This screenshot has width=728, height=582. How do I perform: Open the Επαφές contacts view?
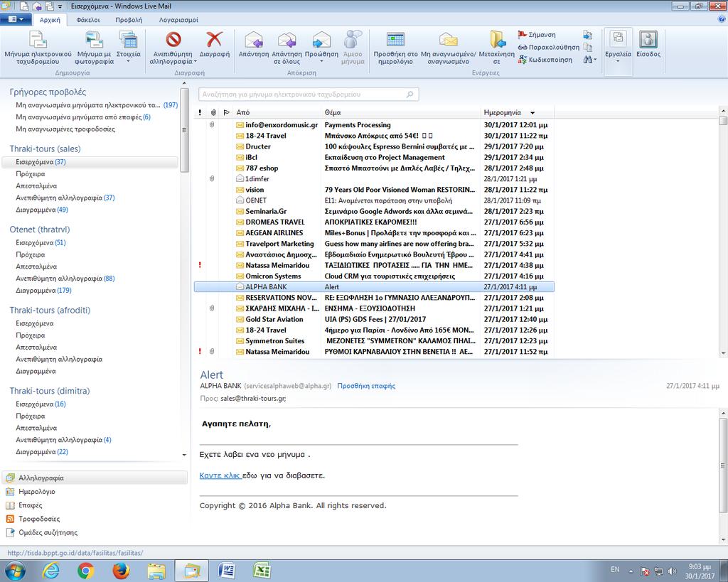click(x=30, y=505)
